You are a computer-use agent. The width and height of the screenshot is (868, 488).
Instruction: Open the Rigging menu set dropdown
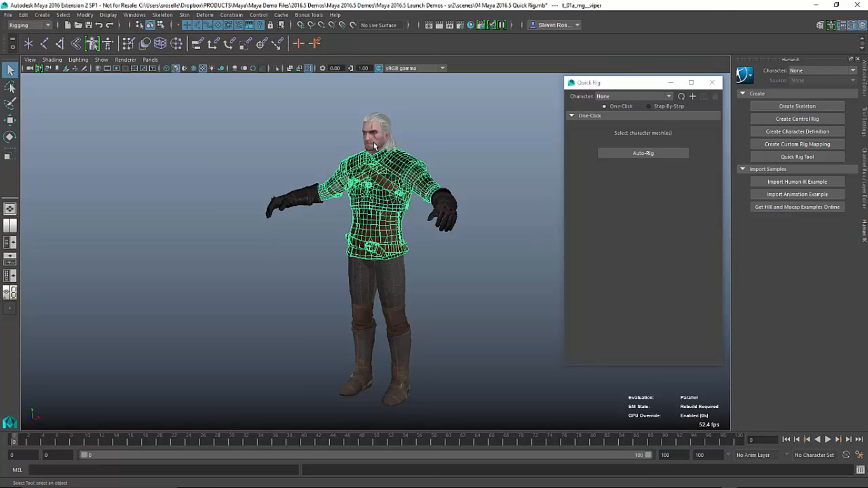tap(29, 25)
